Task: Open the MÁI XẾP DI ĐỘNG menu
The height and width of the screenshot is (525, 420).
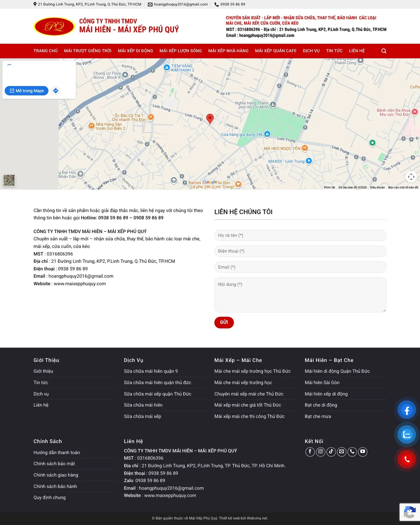Action: pos(135,51)
